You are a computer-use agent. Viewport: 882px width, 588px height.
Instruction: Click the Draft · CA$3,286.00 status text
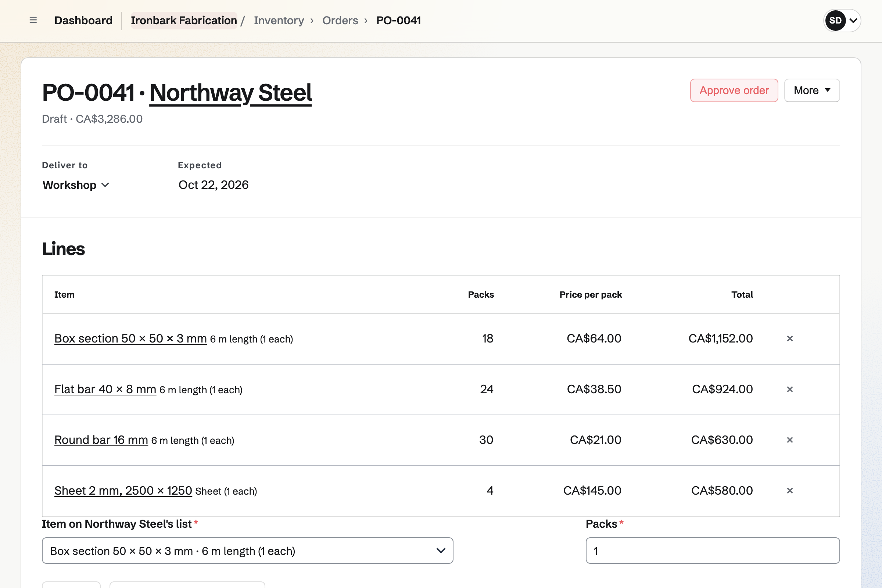point(92,119)
